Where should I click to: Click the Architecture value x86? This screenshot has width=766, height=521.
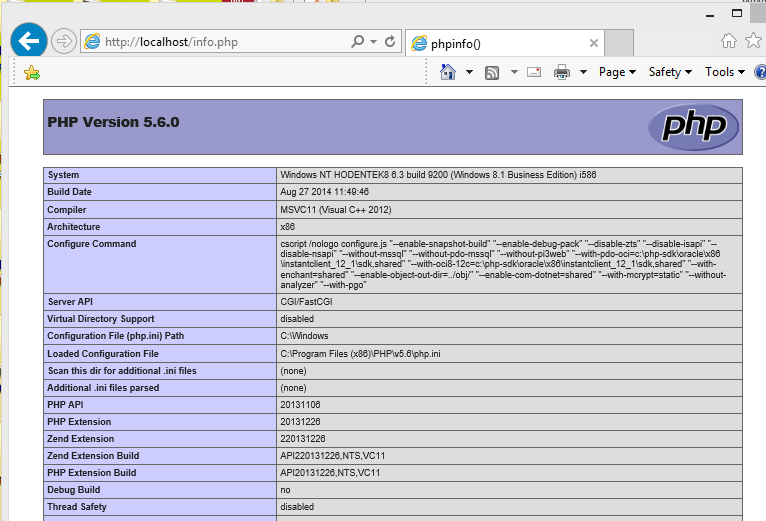[x=287, y=227]
